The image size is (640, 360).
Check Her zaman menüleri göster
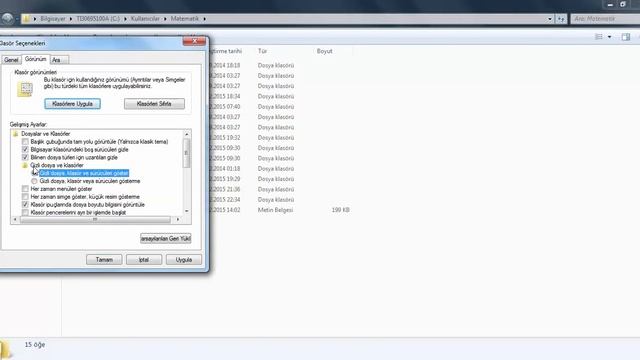click(25, 189)
